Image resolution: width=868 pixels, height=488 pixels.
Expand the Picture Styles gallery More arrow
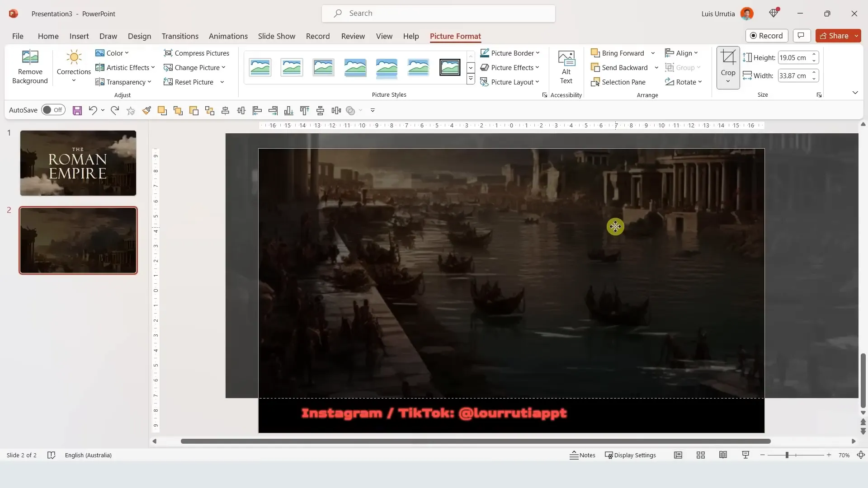pos(471,79)
